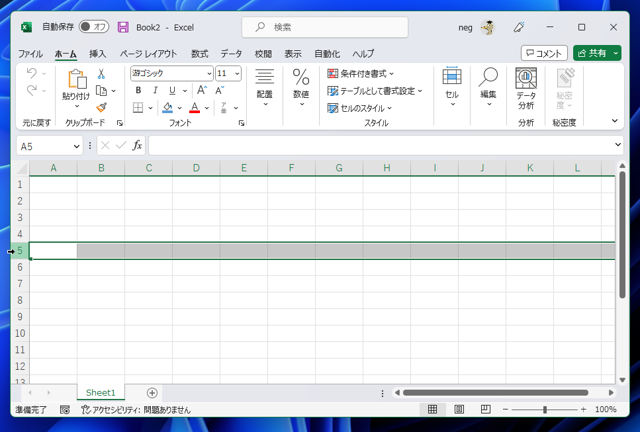The width and height of the screenshot is (640, 432).
Task: Select the column G header
Action: click(x=339, y=168)
